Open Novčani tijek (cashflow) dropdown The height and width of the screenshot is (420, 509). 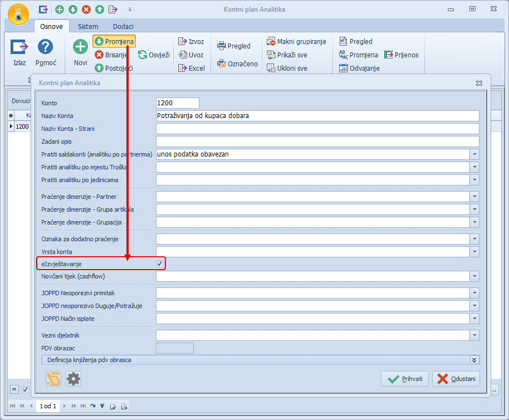click(x=474, y=276)
